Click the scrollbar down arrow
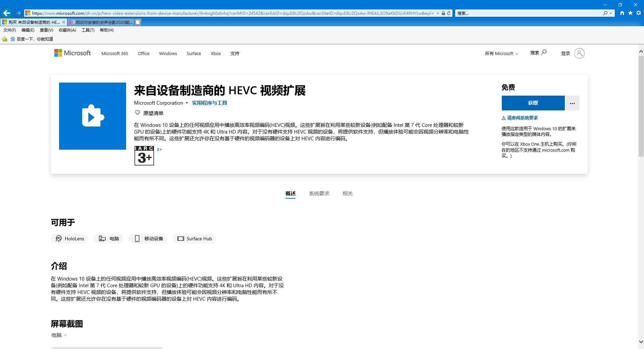Screen dimensions: 644x349 (641, 342)
